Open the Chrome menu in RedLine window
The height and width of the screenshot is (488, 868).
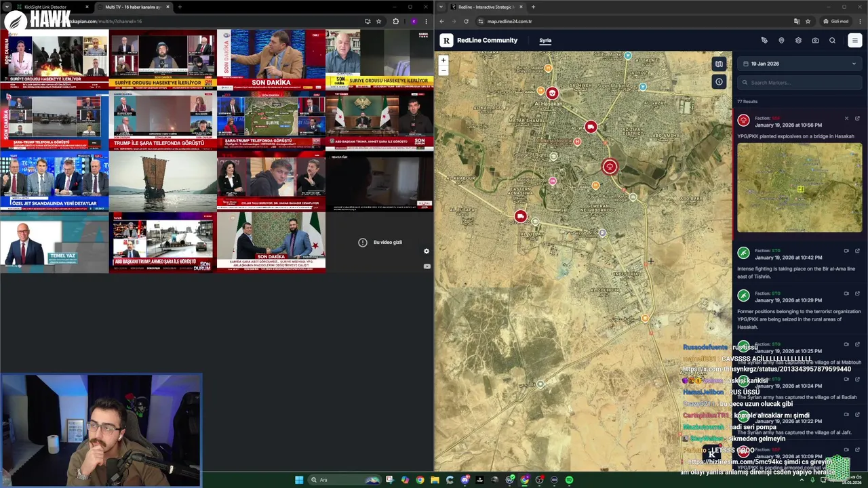tap(860, 21)
